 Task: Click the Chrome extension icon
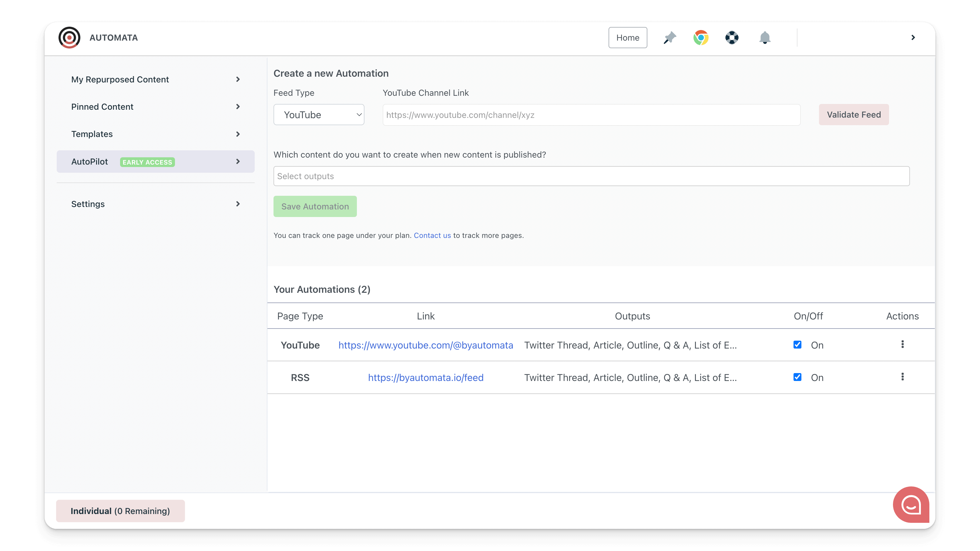pos(701,38)
